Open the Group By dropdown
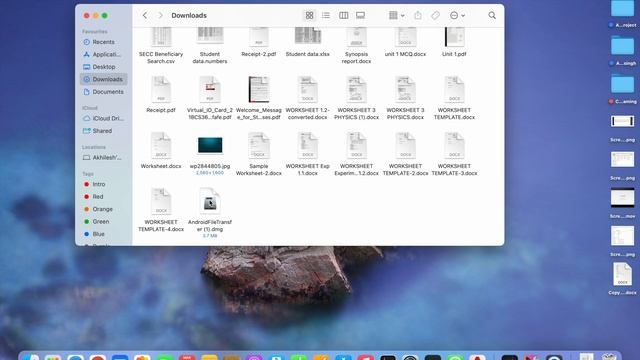The height and width of the screenshot is (360, 640). pos(396,16)
